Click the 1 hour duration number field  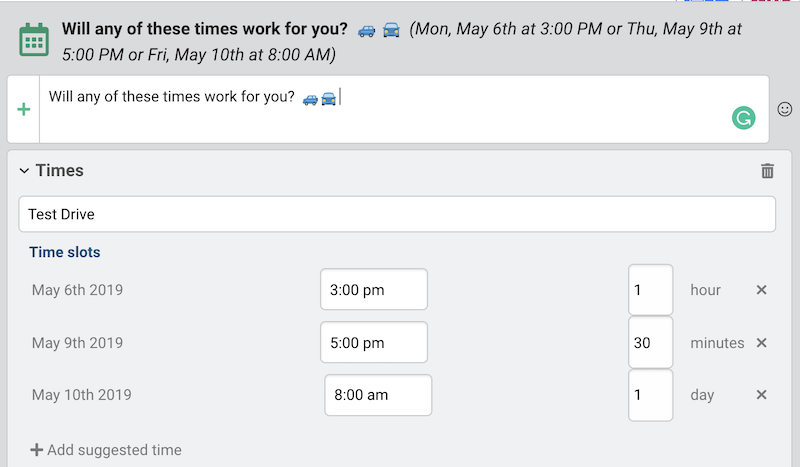(x=651, y=289)
